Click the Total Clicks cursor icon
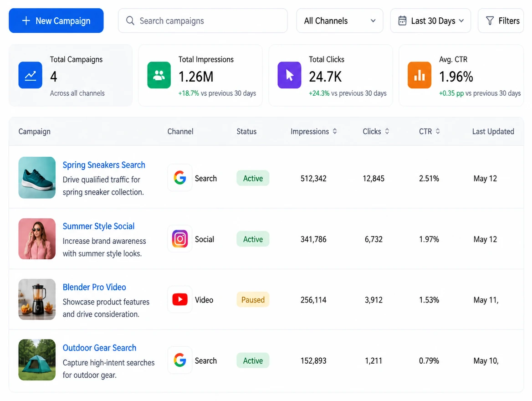This screenshot has height=401, width=532. point(289,75)
